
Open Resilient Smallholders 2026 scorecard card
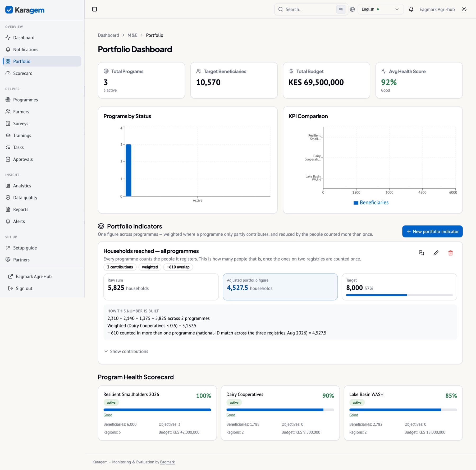157,413
